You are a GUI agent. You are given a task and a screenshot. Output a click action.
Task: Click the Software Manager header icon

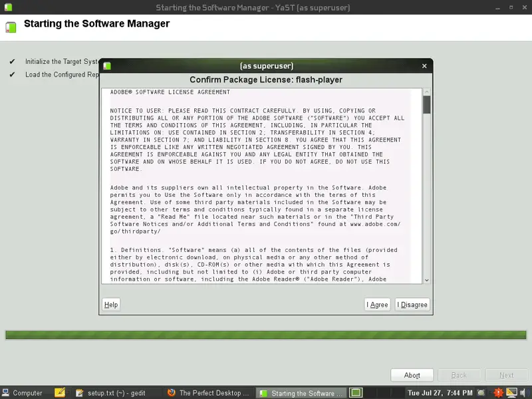tap(11, 27)
